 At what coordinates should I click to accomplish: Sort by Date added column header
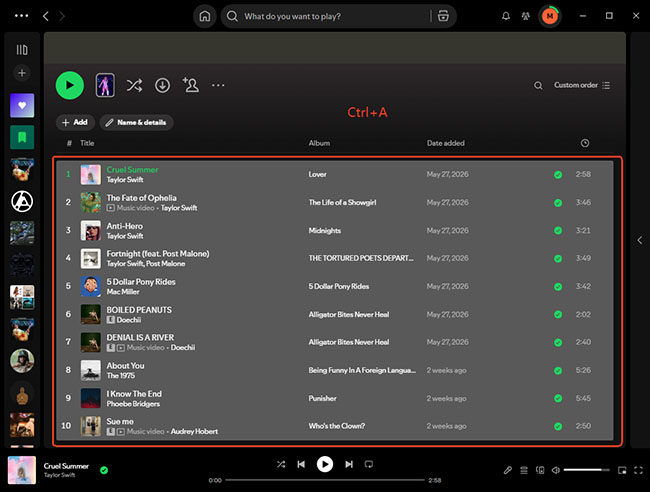click(x=446, y=143)
